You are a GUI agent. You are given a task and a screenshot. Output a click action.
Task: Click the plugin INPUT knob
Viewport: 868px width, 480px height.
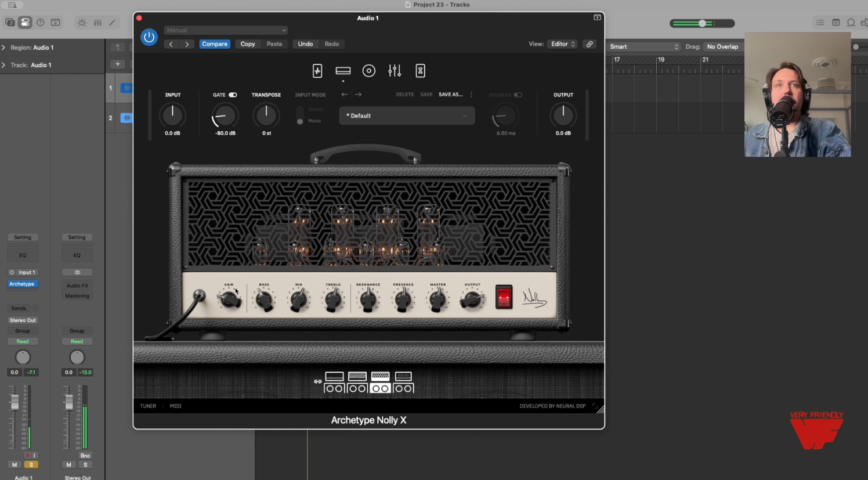pos(172,115)
